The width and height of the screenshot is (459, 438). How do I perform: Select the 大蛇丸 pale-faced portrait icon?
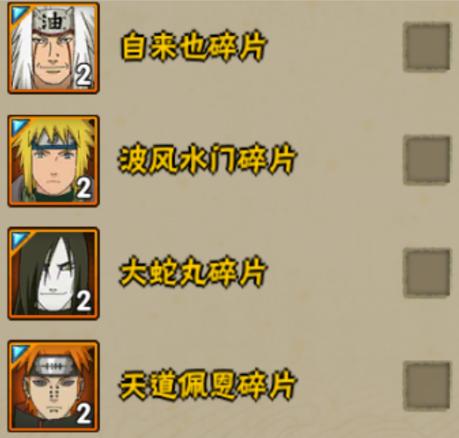[53, 273]
